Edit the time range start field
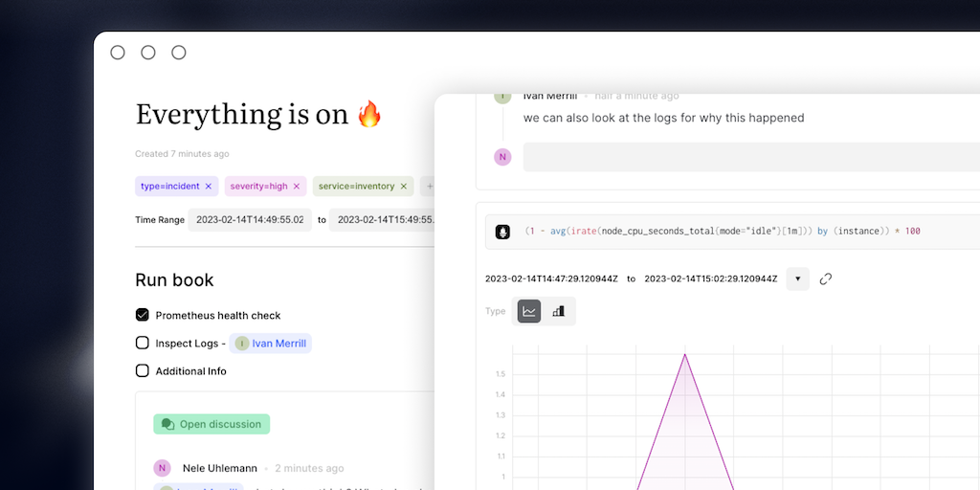The width and height of the screenshot is (980, 490). 250,220
